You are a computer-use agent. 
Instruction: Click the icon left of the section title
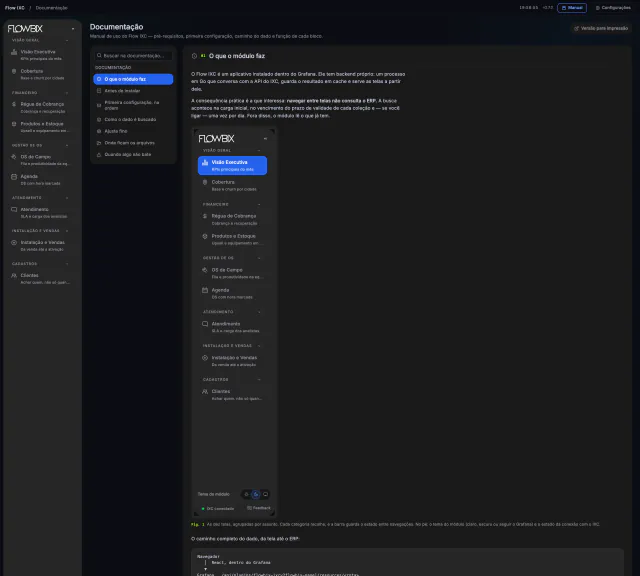tap(194, 56)
